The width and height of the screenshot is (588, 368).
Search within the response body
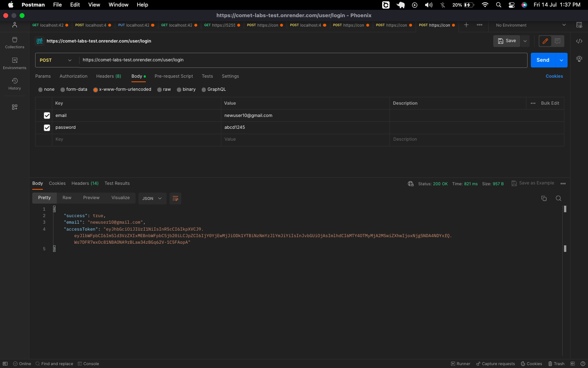point(559,198)
